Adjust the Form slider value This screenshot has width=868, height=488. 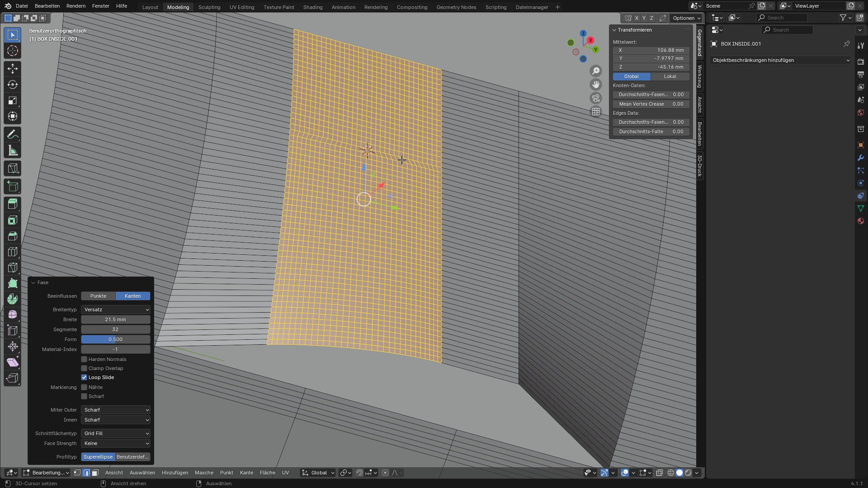pyautogui.click(x=116, y=339)
